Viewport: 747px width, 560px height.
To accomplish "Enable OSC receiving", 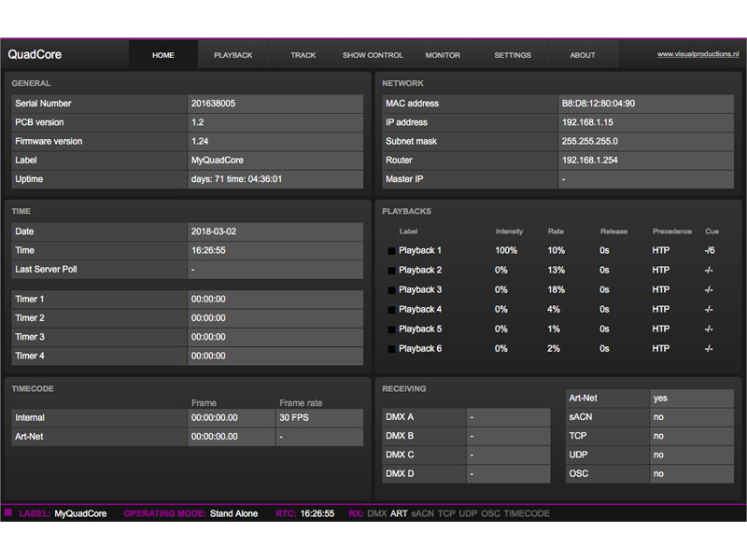I will (x=692, y=474).
